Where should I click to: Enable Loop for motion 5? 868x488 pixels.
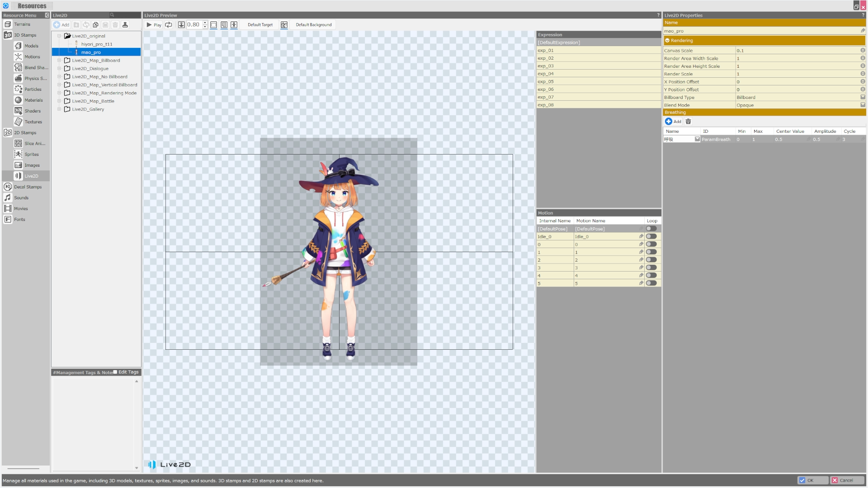coord(651,283)
